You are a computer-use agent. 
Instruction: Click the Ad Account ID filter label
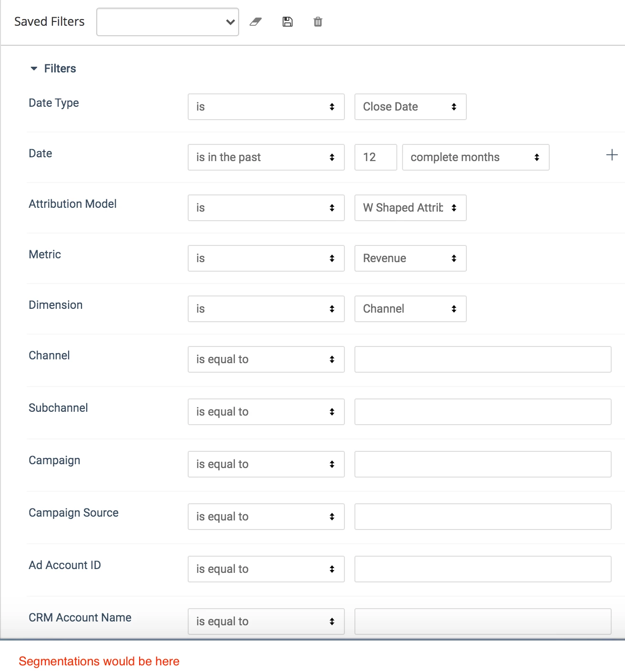[65, 565]
